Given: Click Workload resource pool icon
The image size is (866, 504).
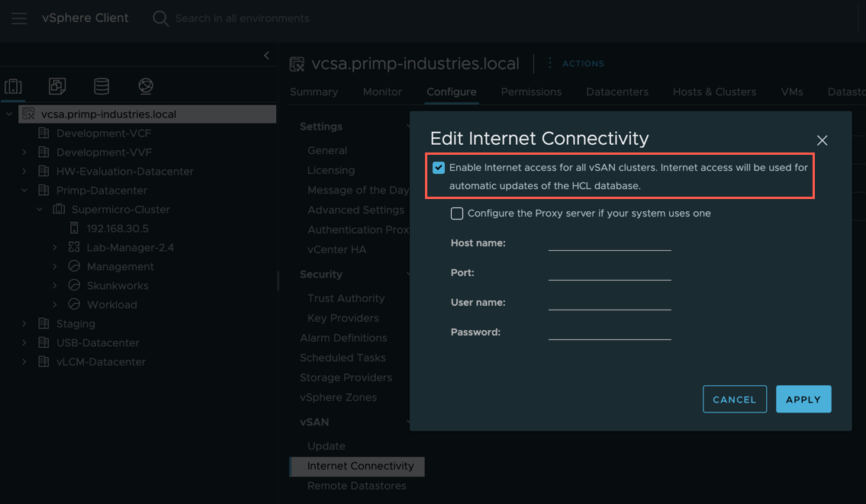Looking at the screenshot, I should click(x=74, y=304).
